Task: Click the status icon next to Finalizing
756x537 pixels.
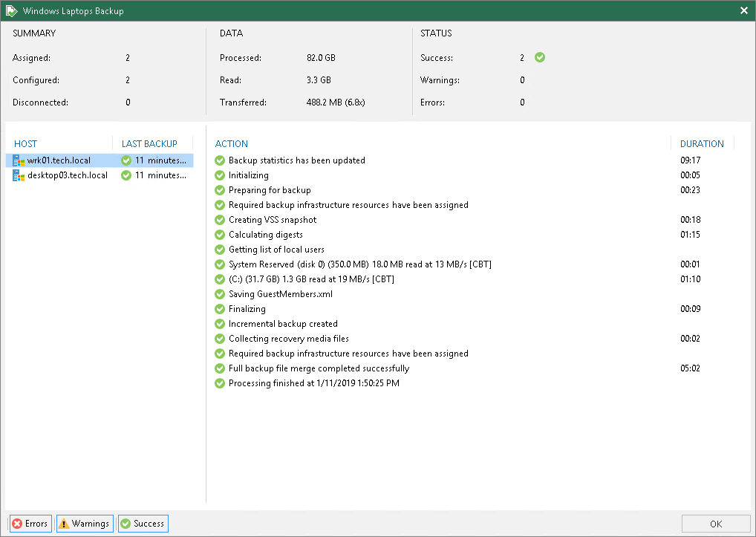Action: point(220,309)
